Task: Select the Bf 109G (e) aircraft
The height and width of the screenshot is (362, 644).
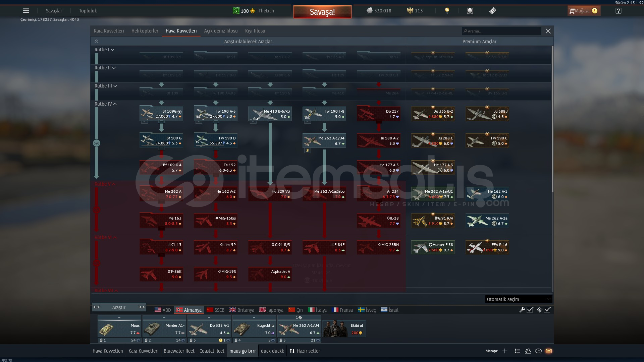Action: (x=161, y=114)
